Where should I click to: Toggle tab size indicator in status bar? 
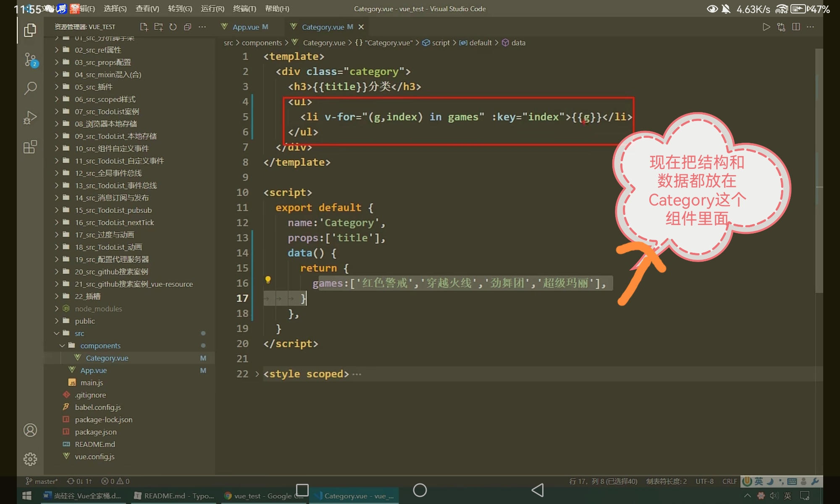tap(667, 481)
